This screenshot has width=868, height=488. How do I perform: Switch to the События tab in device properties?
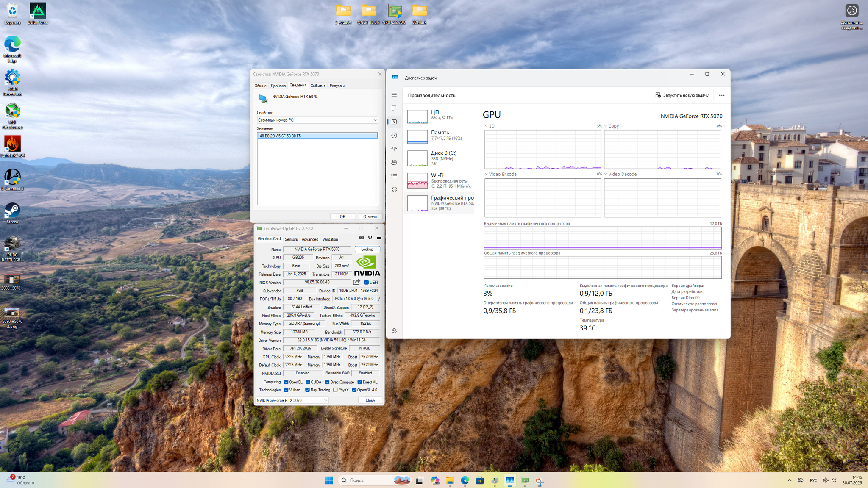pyautogui.click(x=318, y=86)
